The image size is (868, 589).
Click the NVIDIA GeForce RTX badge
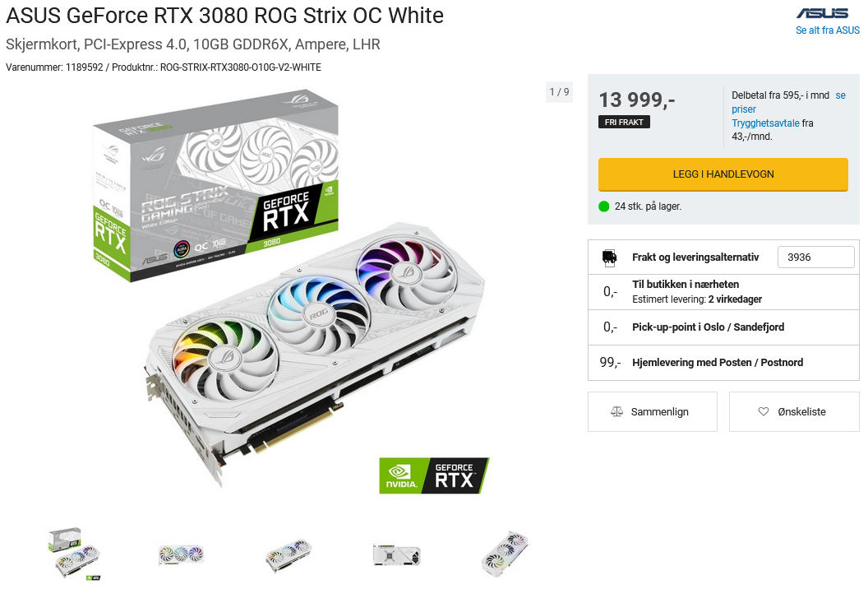pyautogui.click(x=434, y=475)
